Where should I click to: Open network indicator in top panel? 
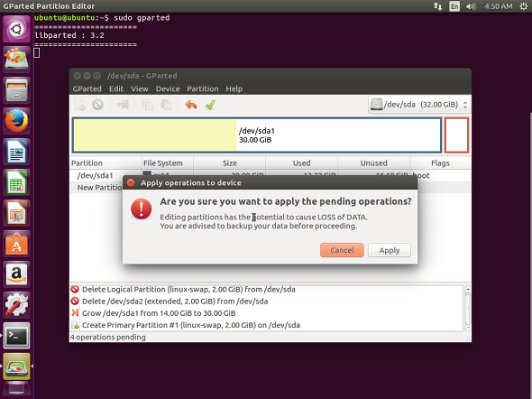437,6
